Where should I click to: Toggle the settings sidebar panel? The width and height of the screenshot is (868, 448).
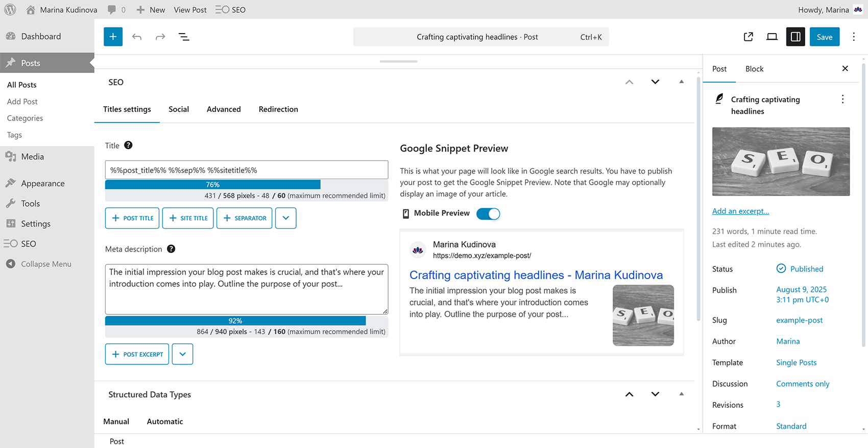point(795,37)
